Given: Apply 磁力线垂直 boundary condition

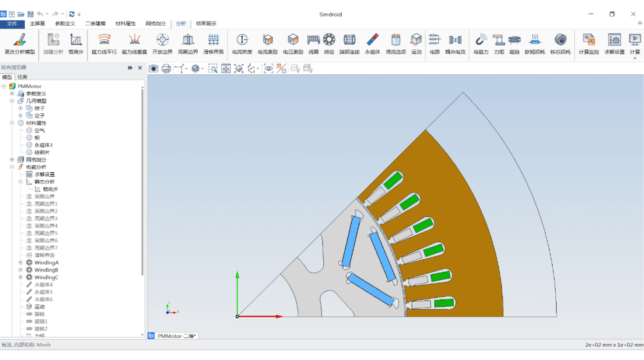Looking at the screenshot, I should (134, 44).
